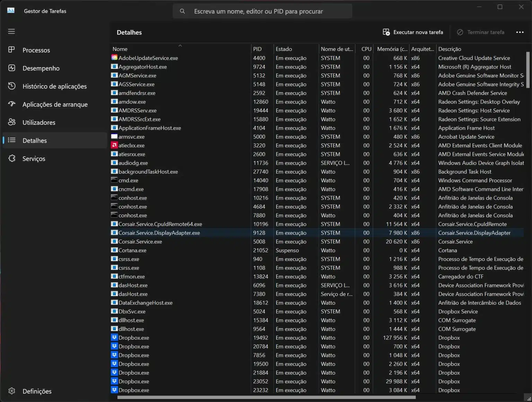Open the Processos page icon
This screenshot has width=532, height=402.
click(11, 50)
